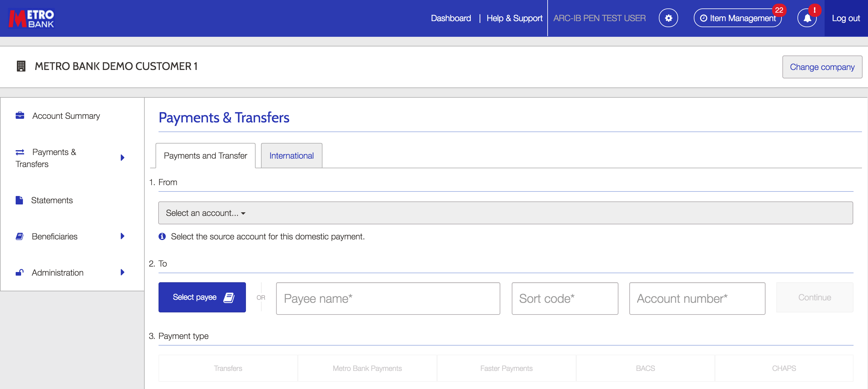868x389 pixels.
Task: Switch to the Payments and Transfer tab
Action: tap(205, 155)
